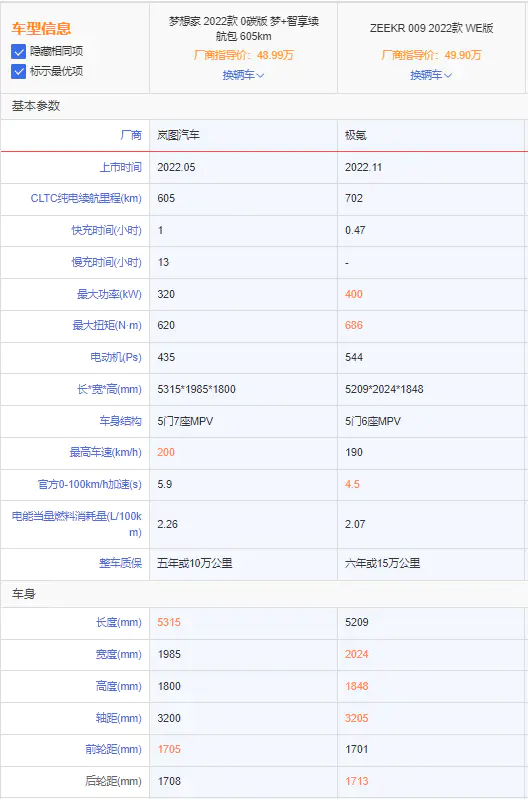
Task: Click the 整车质保 parameter label
Action: pos(120,563)
